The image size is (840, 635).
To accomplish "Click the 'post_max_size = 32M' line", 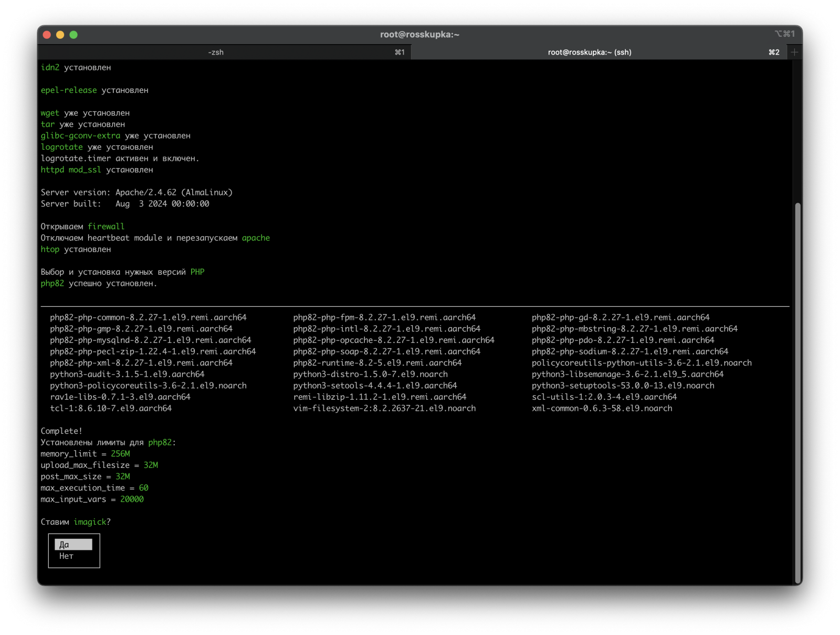I will [86, 477].
